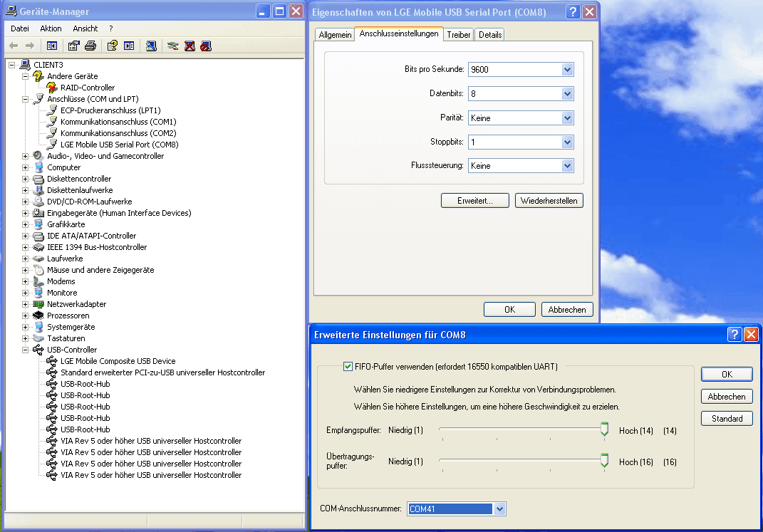Viewport: 763px width, 532px height.
Task: Open the Parität dropdown
Action: pyautogui.click(x=567, y=118)
